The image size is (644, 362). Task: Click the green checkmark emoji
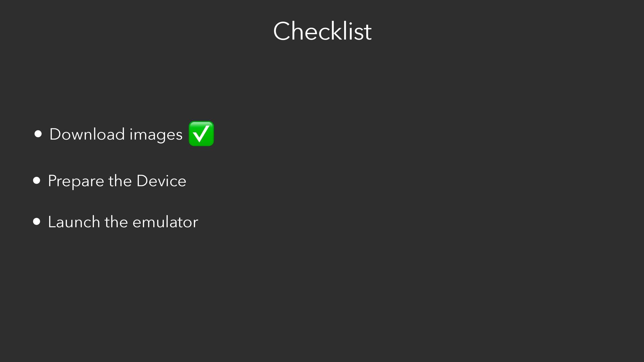(x=201, y=134)
